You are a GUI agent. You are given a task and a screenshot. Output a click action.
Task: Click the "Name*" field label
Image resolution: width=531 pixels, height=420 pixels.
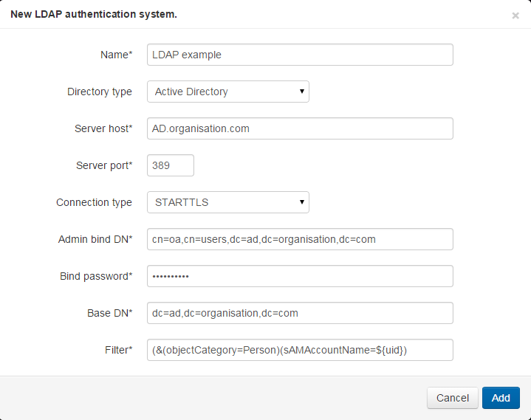116,55
